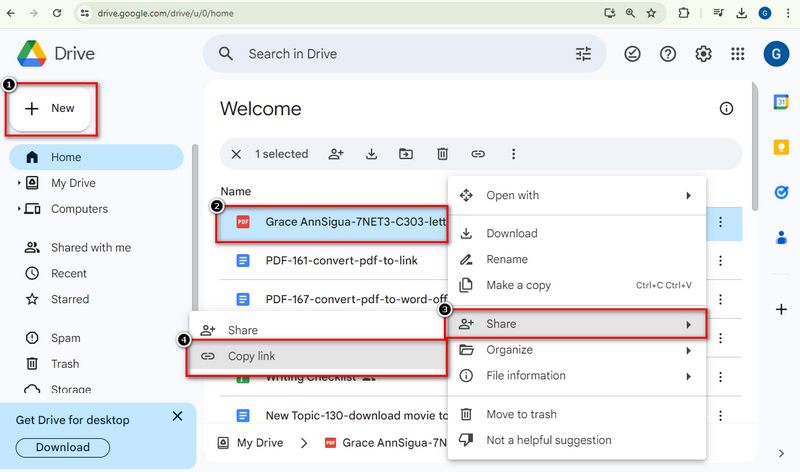This screenshot has width=800, height=472.
Task: Click the move to folder toolbar icon
Action: pyautogui.click(x=406, y=154)
